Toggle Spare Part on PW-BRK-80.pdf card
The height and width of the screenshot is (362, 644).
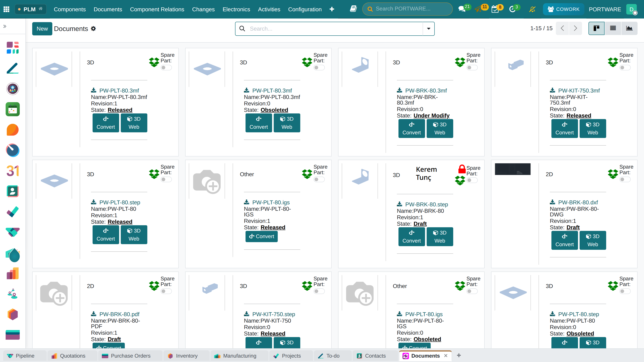[166, 291]
